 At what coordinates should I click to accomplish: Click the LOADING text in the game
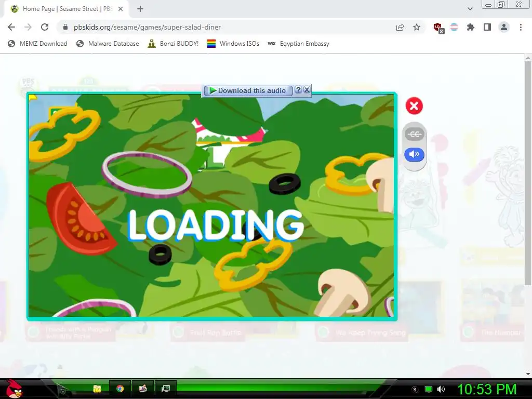click(x=216, y=225)
